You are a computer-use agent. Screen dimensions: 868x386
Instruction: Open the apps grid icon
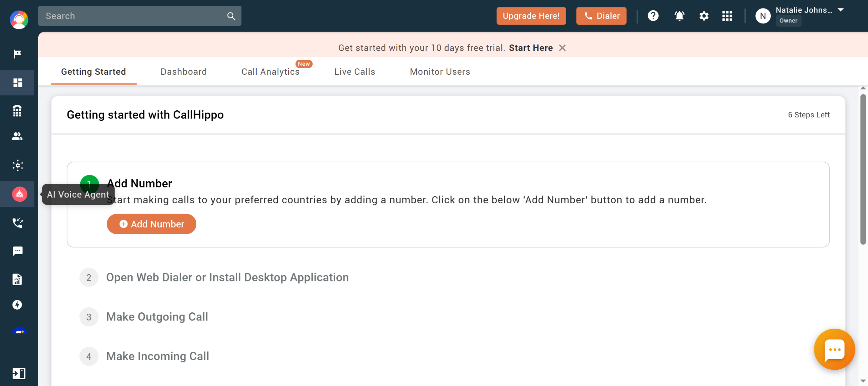[x=727, y=16]
